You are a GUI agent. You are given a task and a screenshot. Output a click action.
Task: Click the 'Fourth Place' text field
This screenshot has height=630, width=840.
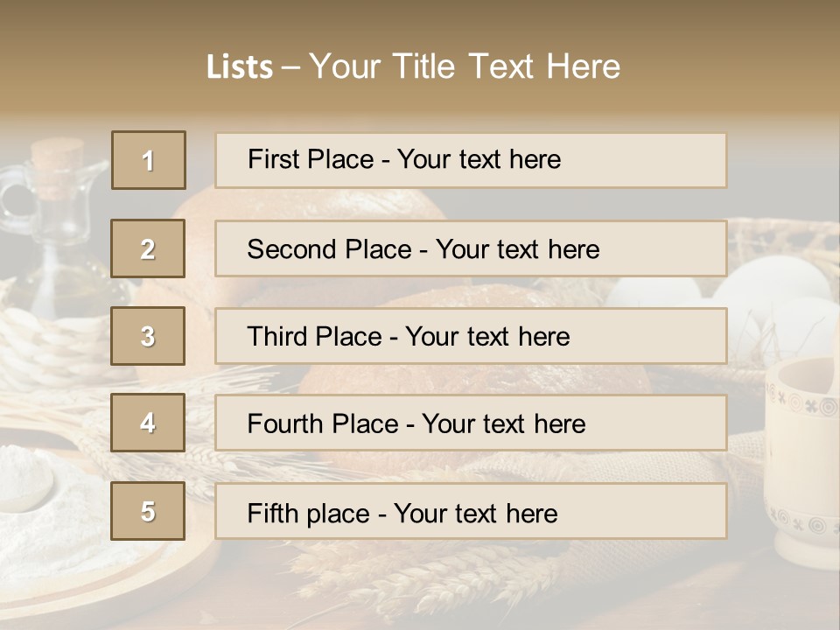click(471, 423)
